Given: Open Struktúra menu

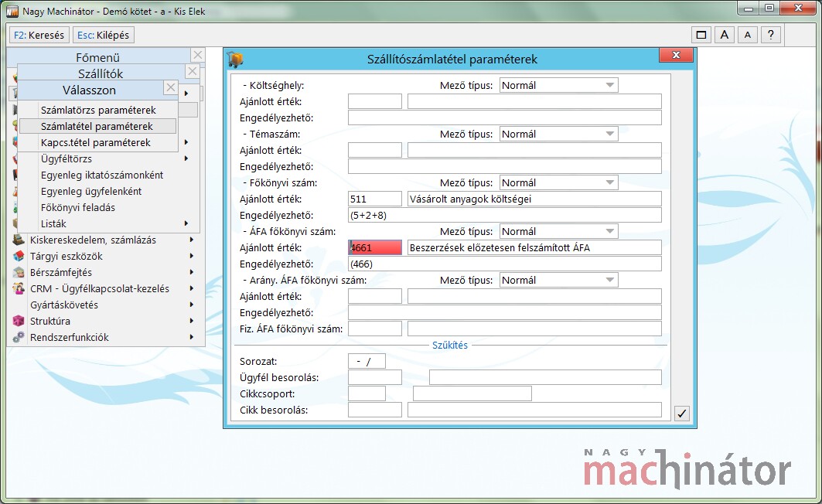Looking at the screenshot, I should click(x=105, y=321).
